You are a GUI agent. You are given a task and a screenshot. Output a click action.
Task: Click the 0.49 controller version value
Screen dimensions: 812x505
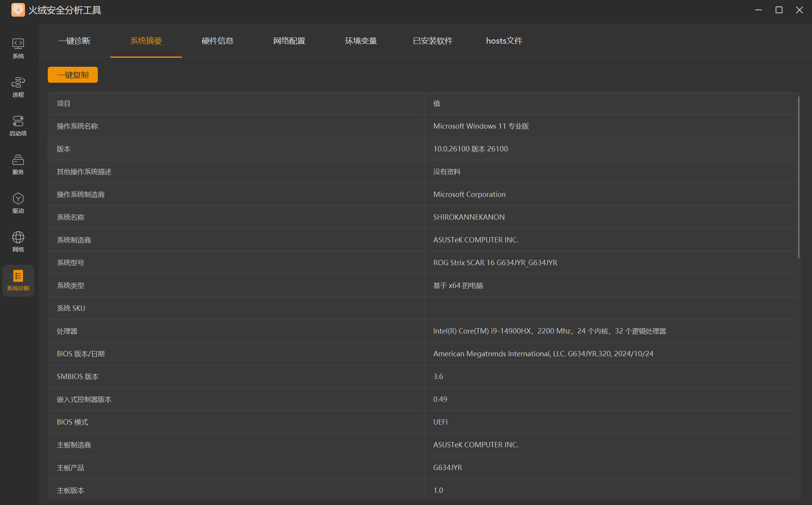click(x=440, y=399)
